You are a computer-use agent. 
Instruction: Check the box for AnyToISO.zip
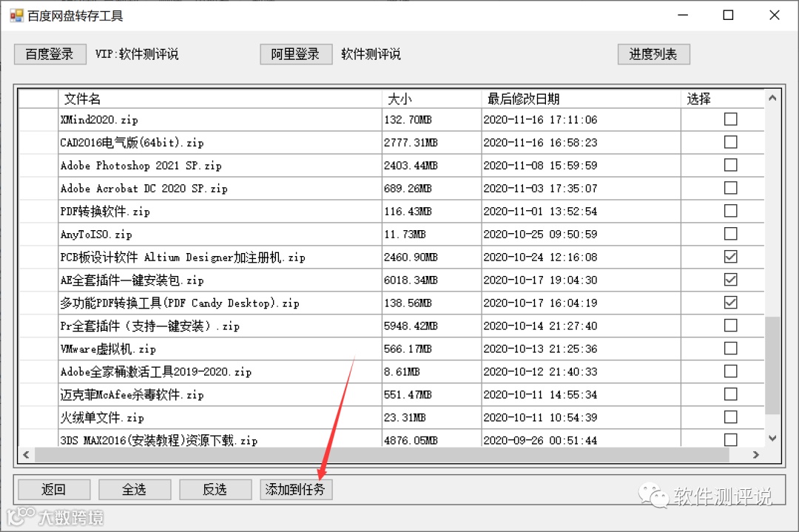[x=730, y=234]
